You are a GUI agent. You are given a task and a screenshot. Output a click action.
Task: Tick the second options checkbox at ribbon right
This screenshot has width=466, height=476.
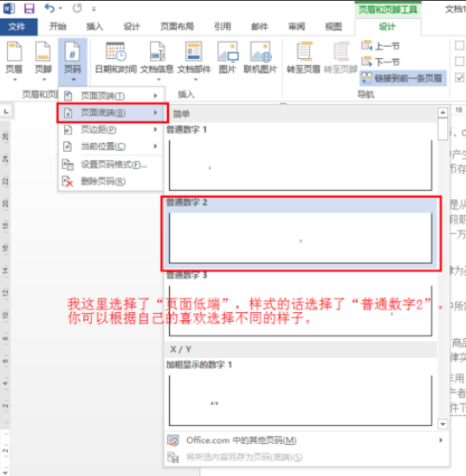point(459,62)
